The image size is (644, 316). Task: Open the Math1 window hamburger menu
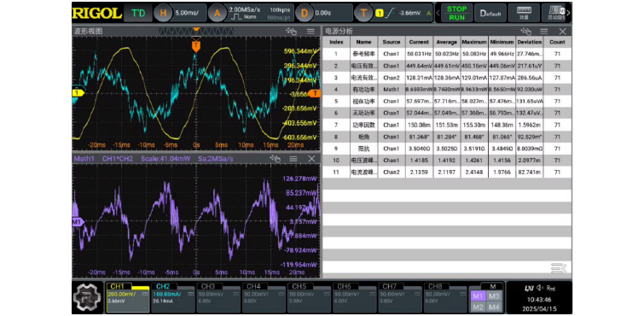point(293,158)
